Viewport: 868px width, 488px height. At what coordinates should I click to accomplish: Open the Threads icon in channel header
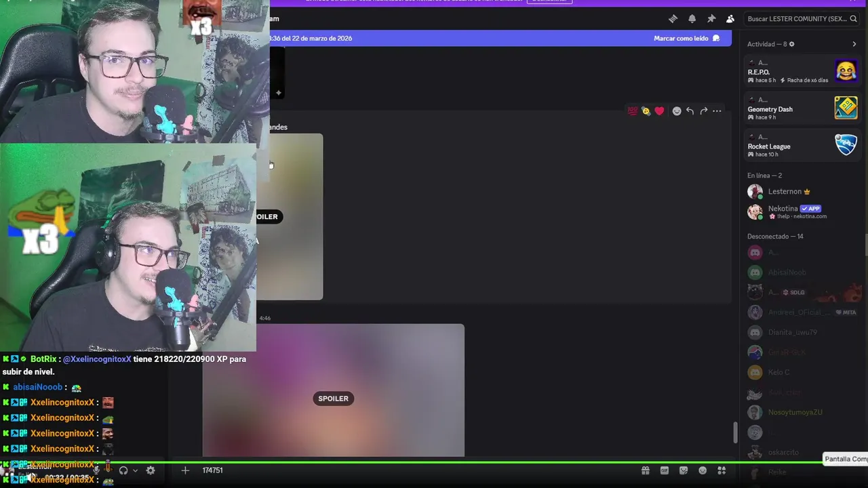[673, 19]
